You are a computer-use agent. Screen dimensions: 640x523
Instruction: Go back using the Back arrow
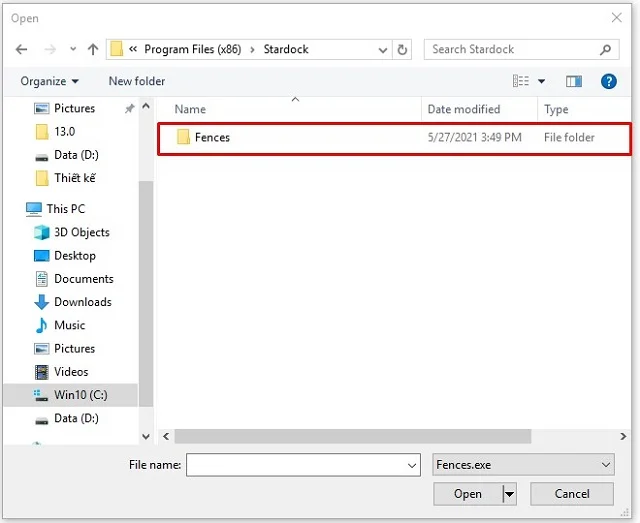21,50
